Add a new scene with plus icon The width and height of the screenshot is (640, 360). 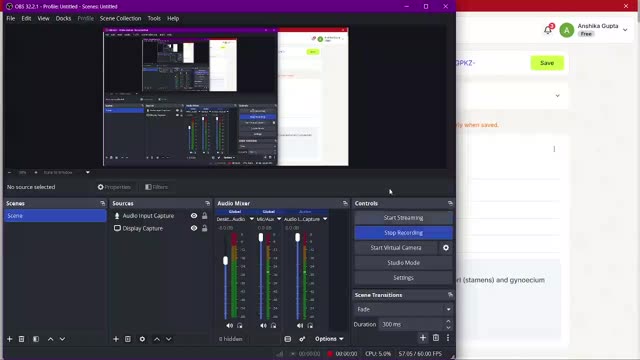point(10,339)
